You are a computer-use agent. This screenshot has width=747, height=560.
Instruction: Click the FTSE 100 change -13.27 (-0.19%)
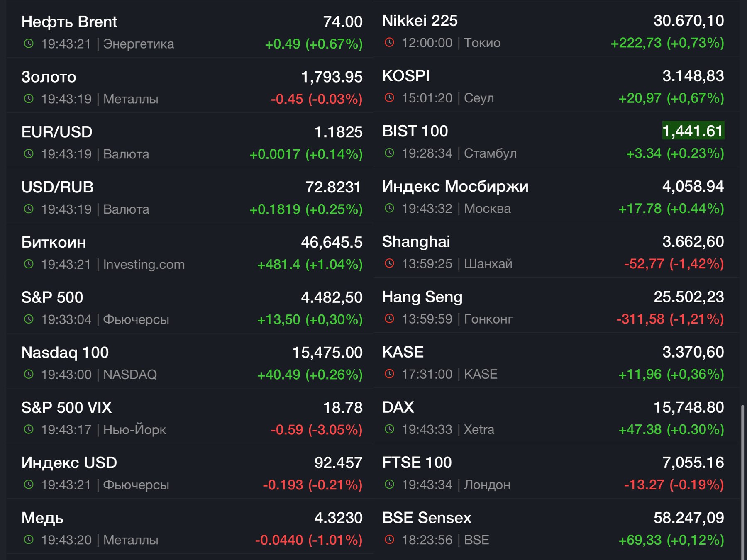click(674, 485)
